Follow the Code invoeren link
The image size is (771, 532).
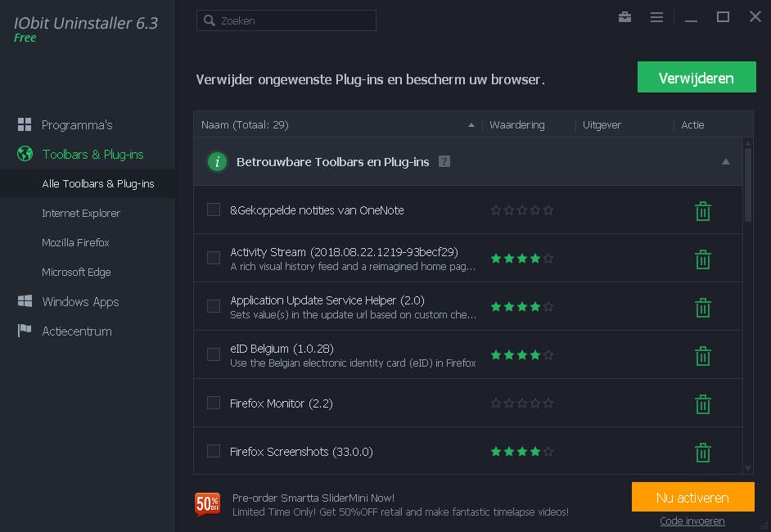(692, 521)
